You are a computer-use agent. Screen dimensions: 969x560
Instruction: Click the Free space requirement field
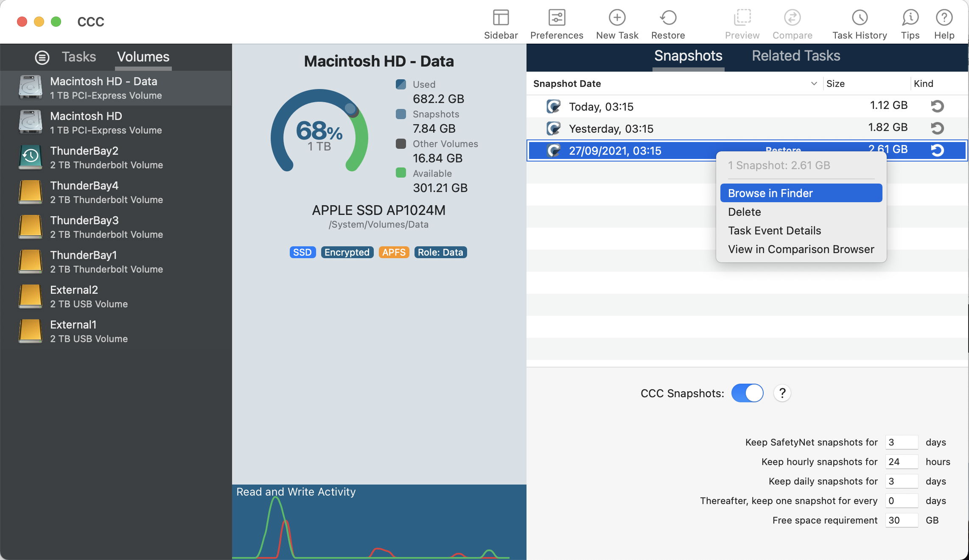(x=901, y=520)
